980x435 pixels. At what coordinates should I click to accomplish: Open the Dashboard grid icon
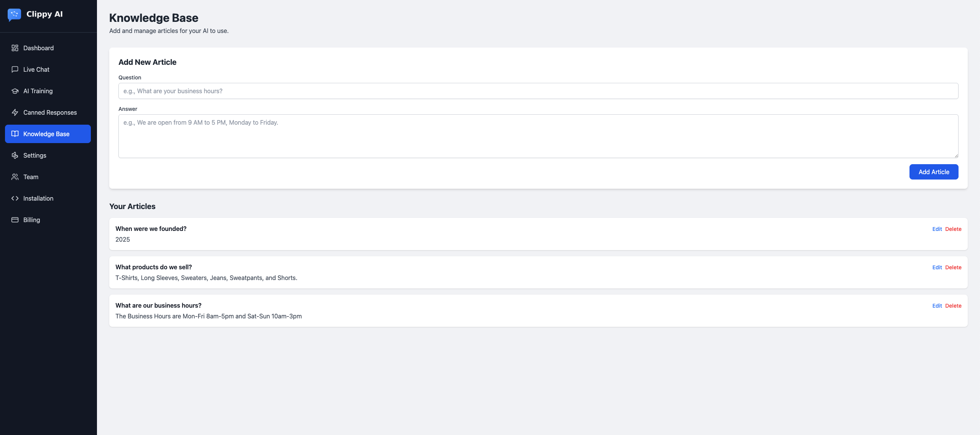[15, 48]
